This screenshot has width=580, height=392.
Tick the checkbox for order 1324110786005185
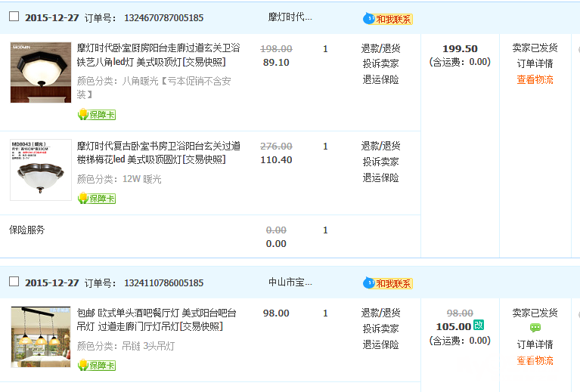14,282
